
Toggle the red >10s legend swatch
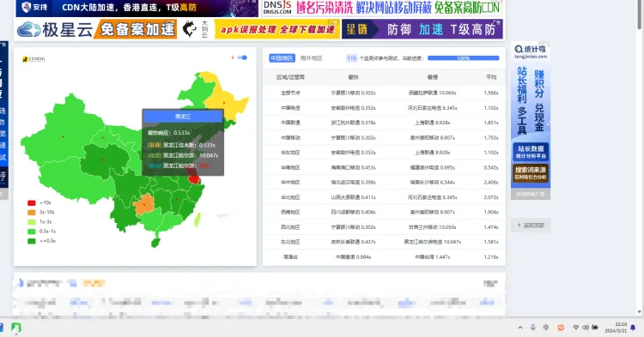[32, 203]
